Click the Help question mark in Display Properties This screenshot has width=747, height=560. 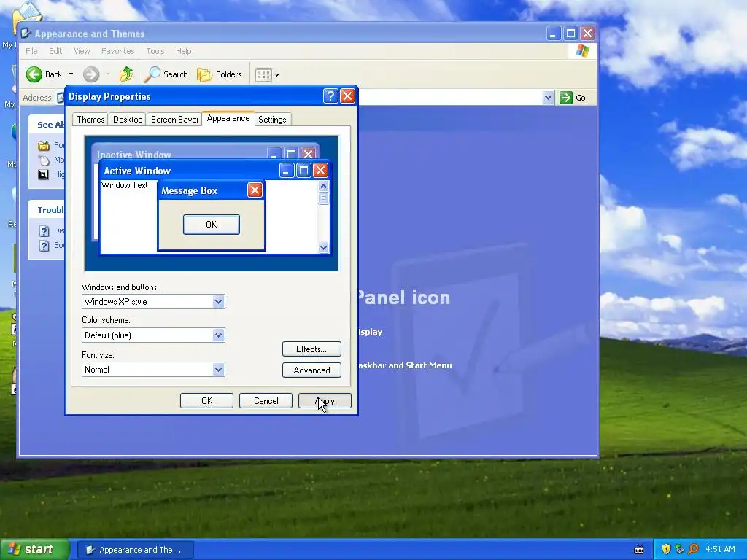click(330, 96)
